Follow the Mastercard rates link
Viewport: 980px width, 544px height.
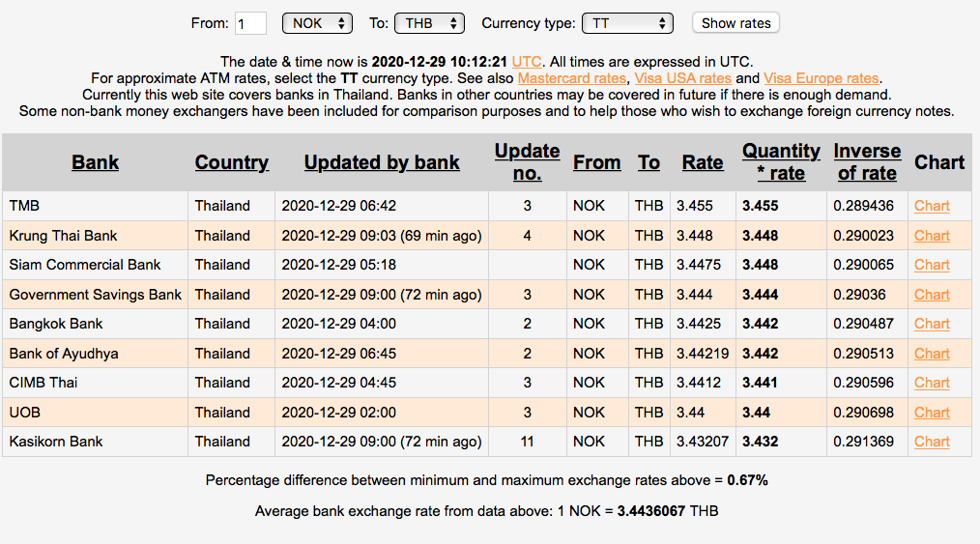pos(571,78)
